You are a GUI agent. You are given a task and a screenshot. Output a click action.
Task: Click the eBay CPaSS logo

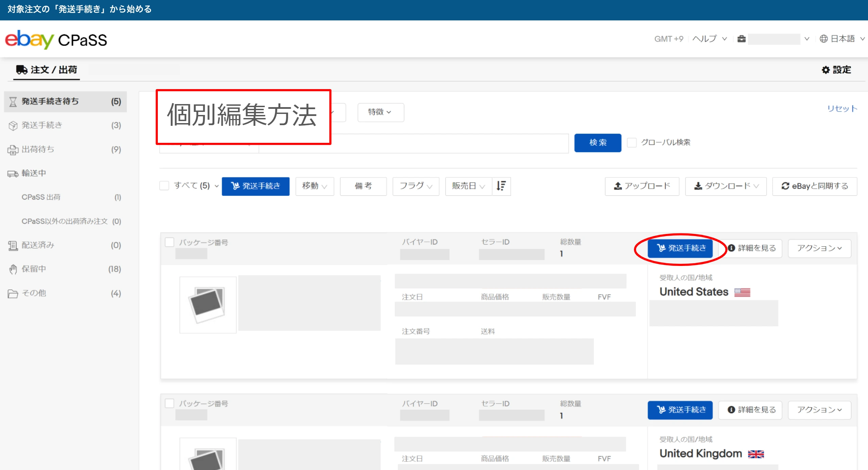[x=56, y=40]
